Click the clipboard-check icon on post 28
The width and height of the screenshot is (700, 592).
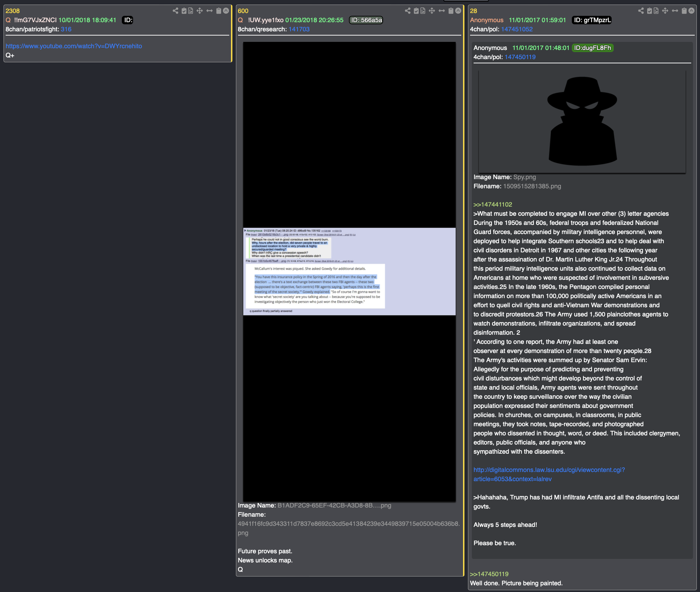tap(649, 11)
